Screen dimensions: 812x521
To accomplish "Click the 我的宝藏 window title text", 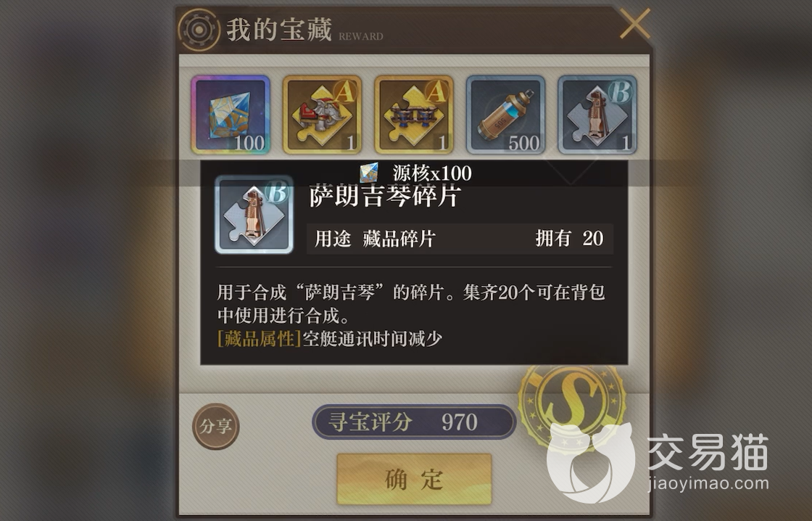I will [x=278, y=30].
